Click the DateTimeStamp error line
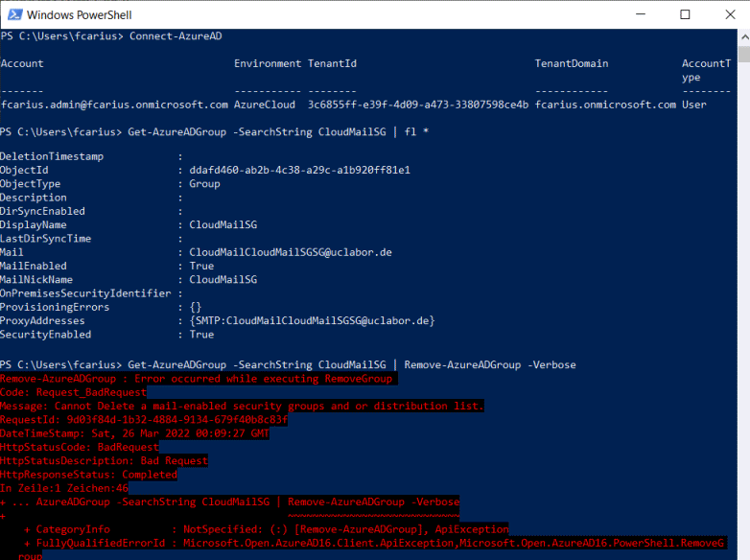Viewport: 750px width, 560px height. pyautogui.click(x=134, y=433)
